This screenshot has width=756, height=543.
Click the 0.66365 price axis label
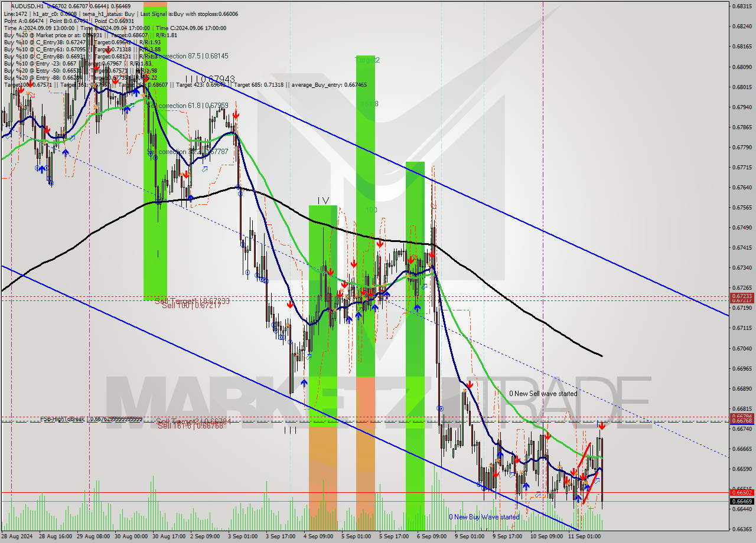[x=742, y=529]
